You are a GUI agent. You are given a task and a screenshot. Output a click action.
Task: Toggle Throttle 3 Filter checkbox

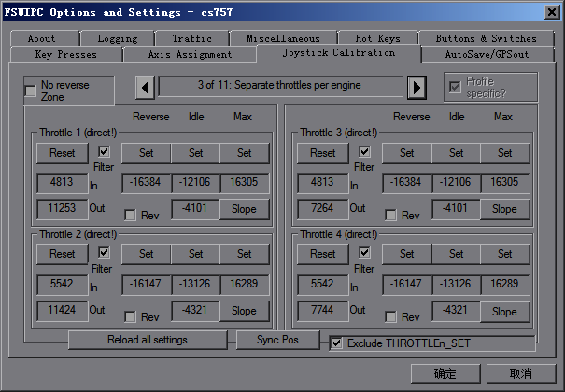(x=364, y=151)
